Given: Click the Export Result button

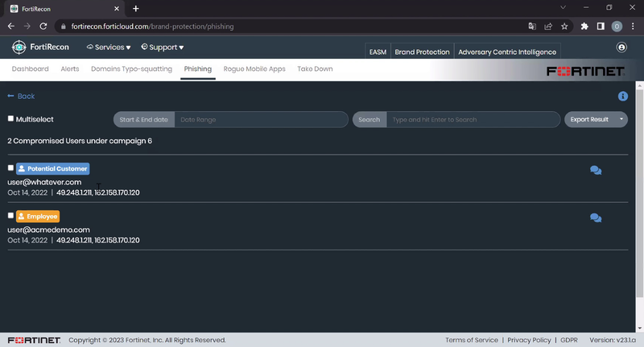Looking at the screenshot, I should coord(589,119).
